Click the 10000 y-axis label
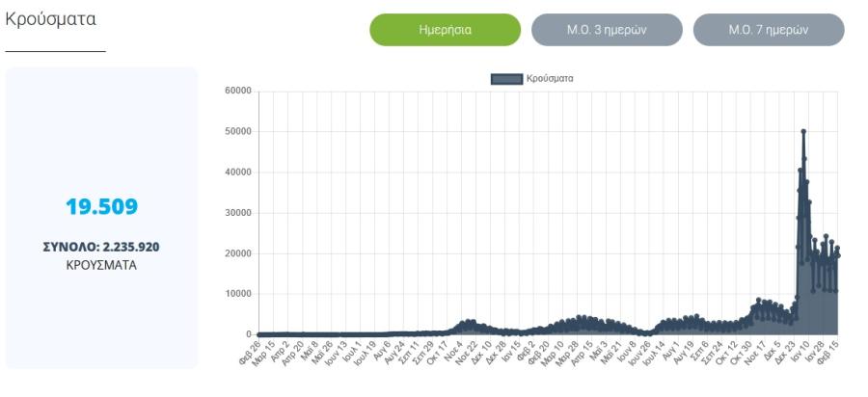 point(238,294)
